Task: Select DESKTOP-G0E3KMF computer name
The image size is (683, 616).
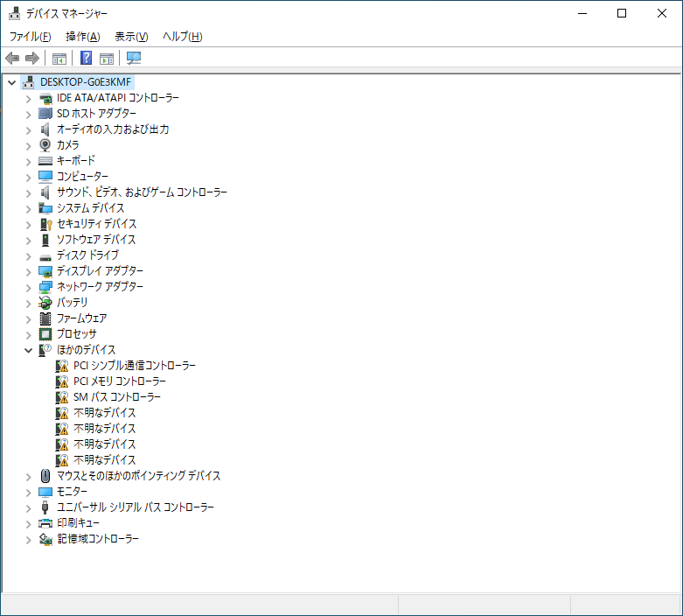Action: coord(86,82)
